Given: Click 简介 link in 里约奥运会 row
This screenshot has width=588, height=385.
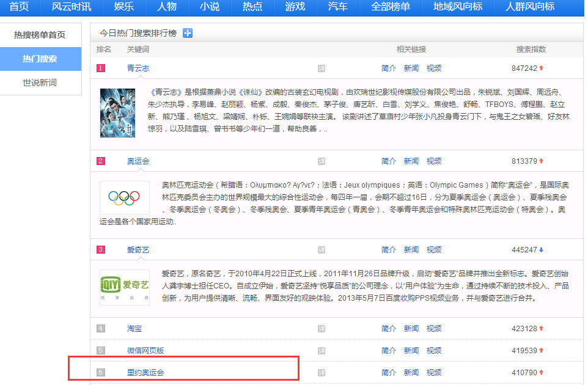Looking at the screenshot, I should coord(389,373).
